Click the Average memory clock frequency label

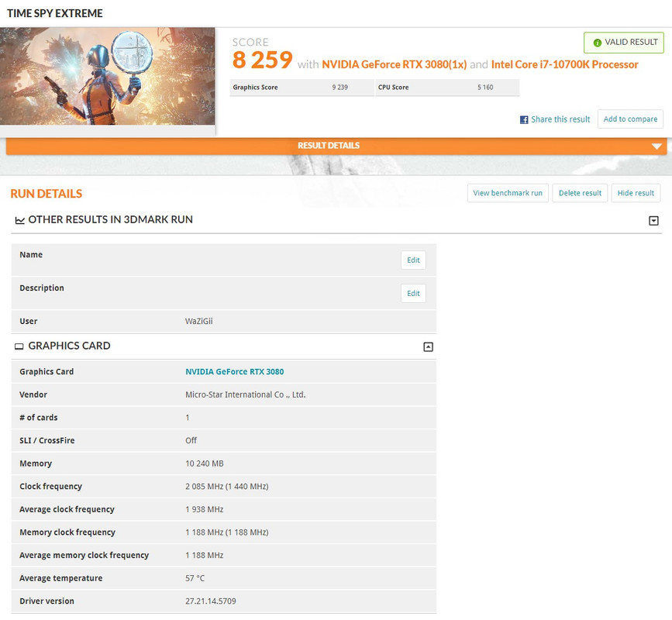click(x=84, y=556)
